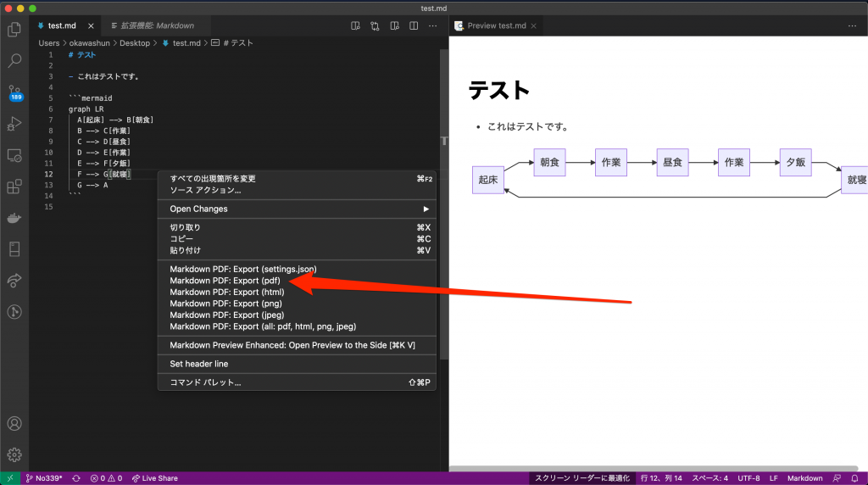Click line 7 text A[起床] --> B[朝食]

pos(115,120)
